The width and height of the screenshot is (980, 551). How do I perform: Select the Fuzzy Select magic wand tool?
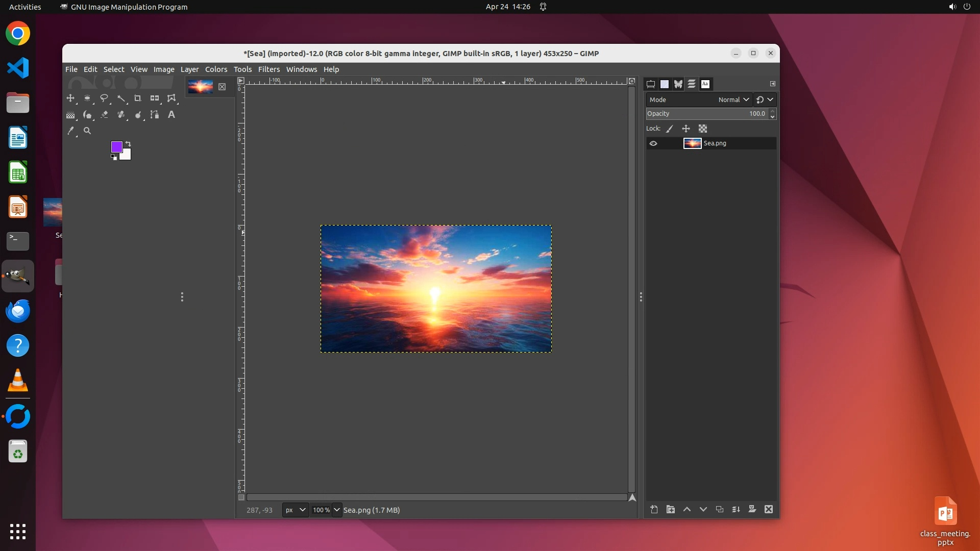tap(121, 98)
